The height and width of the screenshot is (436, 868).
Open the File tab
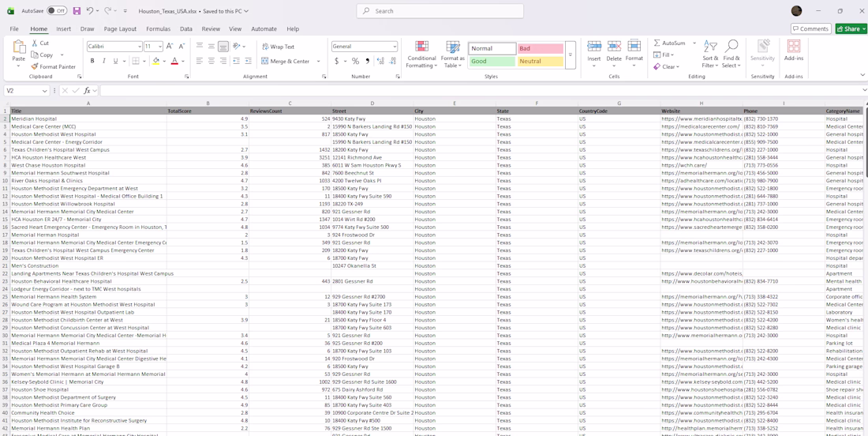(14, 28)
